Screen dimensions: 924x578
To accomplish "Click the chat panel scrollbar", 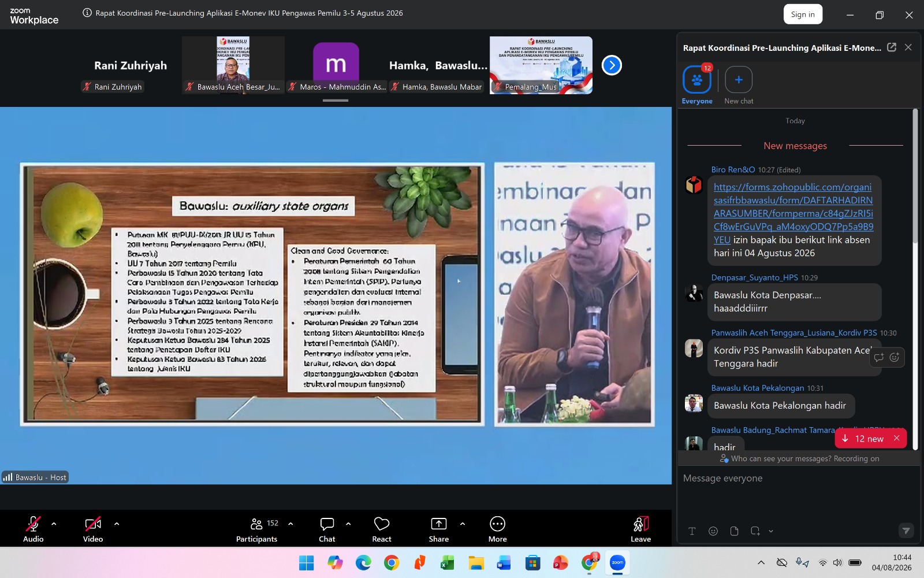I will click(x=915, y=175).
